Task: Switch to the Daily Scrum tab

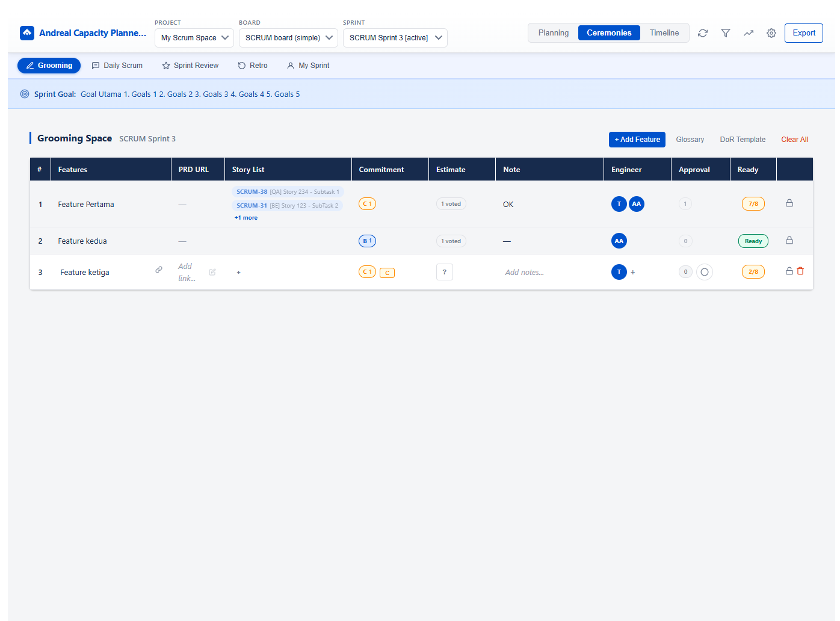Action: tap(117, 65)
